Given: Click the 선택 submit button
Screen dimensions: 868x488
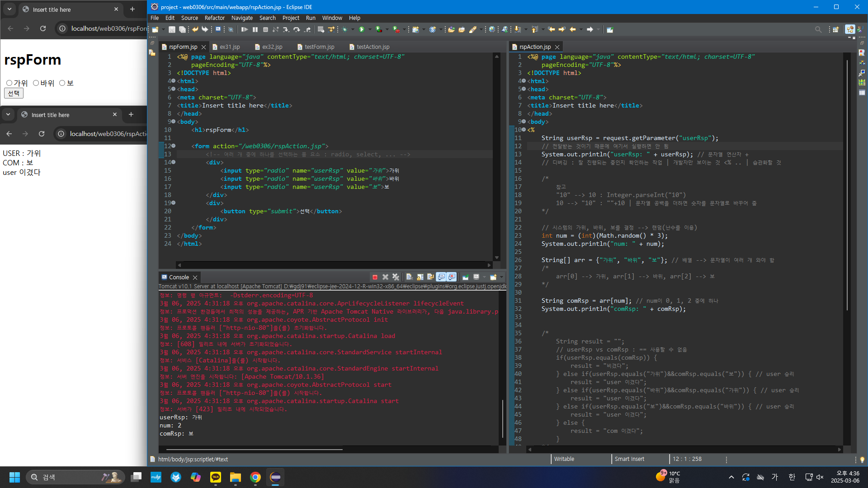Looking at the screenshot, I should [x=14, y=93].
